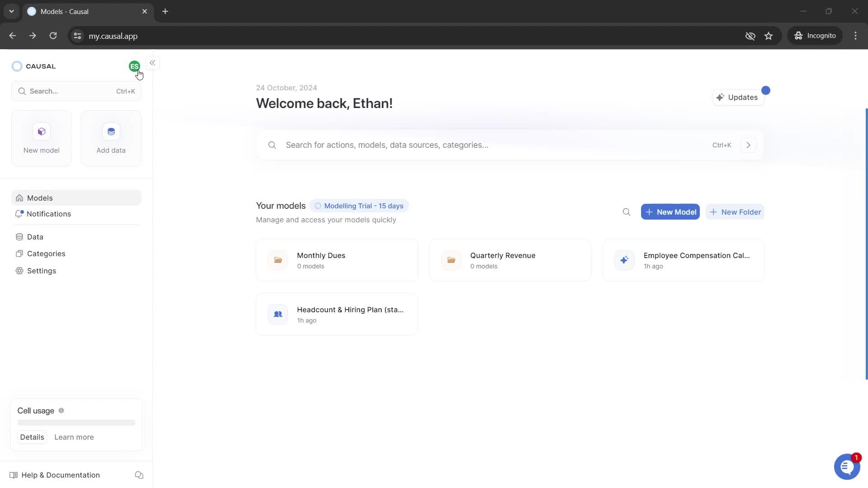Expand the Modelling Trial status badge
Image resolution: width=868 pixels, height=488 pixels.
[x=359, y=206]
